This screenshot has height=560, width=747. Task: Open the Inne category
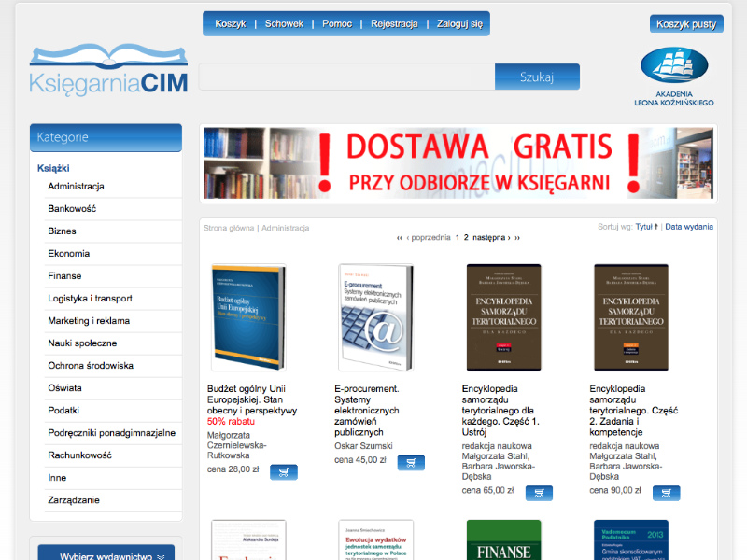(57, 478)
